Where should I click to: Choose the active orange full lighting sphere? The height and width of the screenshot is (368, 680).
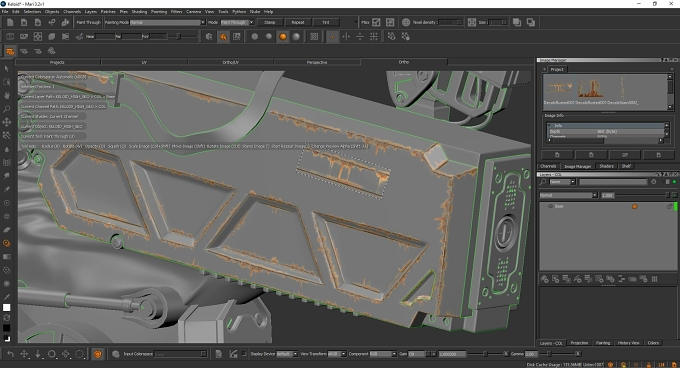pos(283,37)
